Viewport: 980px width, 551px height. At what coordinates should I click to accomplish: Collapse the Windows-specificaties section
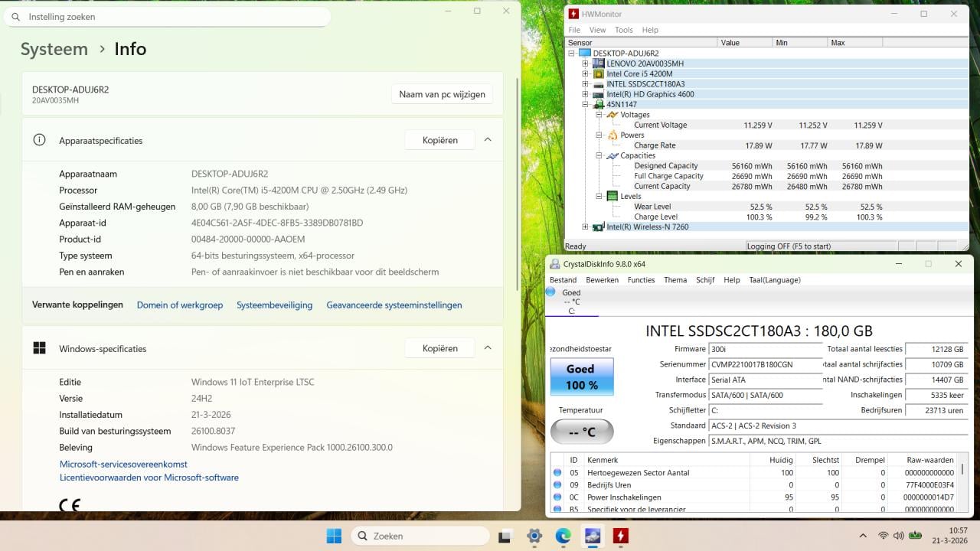(488, 348)
